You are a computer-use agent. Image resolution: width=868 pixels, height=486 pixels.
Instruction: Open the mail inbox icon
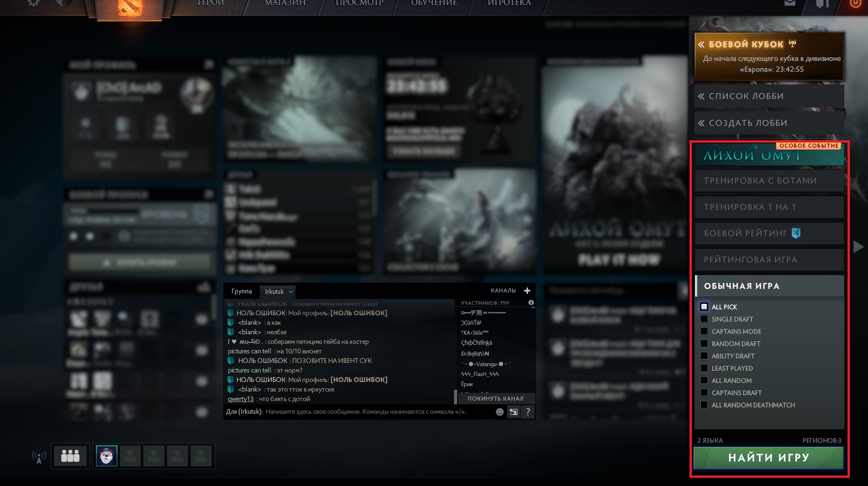click(790, 3)
